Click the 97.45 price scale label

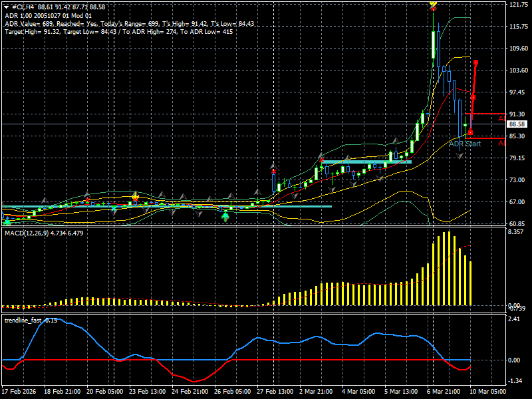pyautogui.click(x=519, y=92)
